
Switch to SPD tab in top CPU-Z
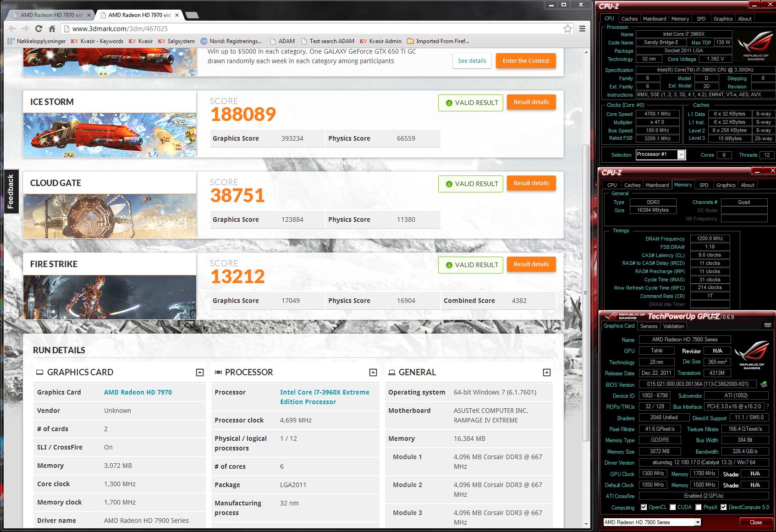pyautogui.click(x=701, y=19)
